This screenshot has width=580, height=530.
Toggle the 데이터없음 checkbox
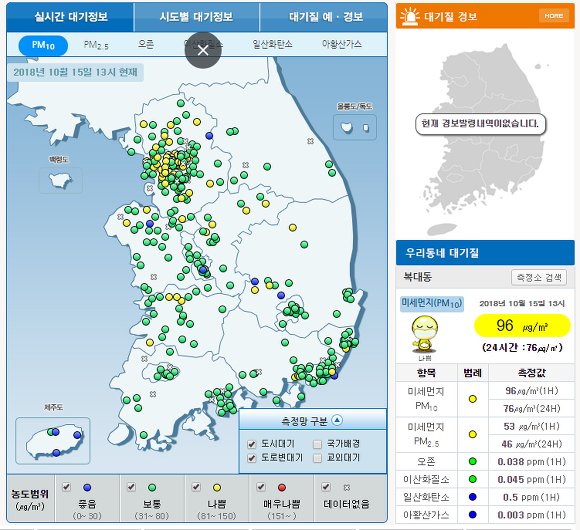click(x=326, y=487)
